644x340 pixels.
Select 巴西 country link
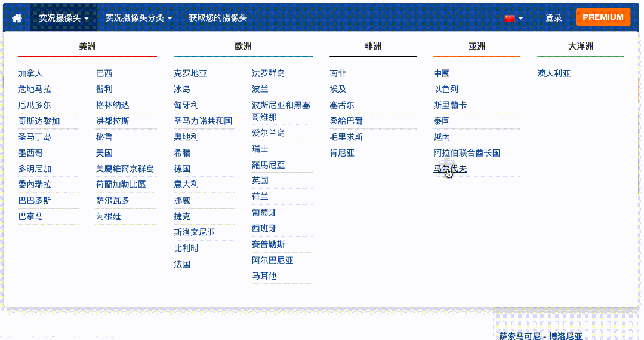pos(104,73)
